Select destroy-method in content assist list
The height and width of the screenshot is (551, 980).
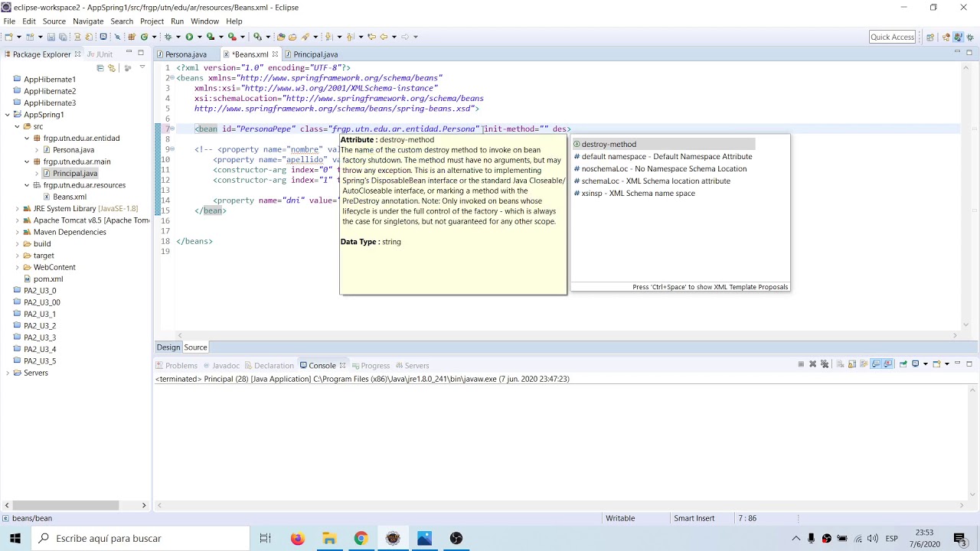coord(663,144)
